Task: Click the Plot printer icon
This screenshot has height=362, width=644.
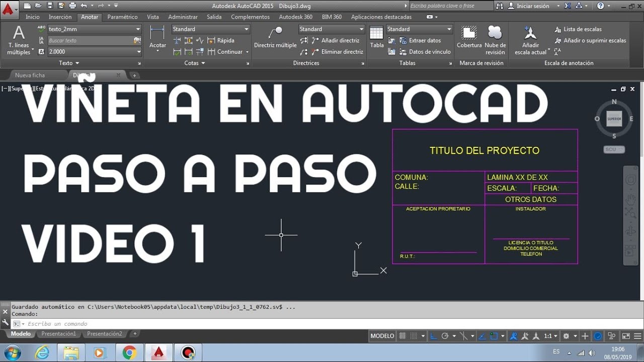Action: [x=72, y=6]
